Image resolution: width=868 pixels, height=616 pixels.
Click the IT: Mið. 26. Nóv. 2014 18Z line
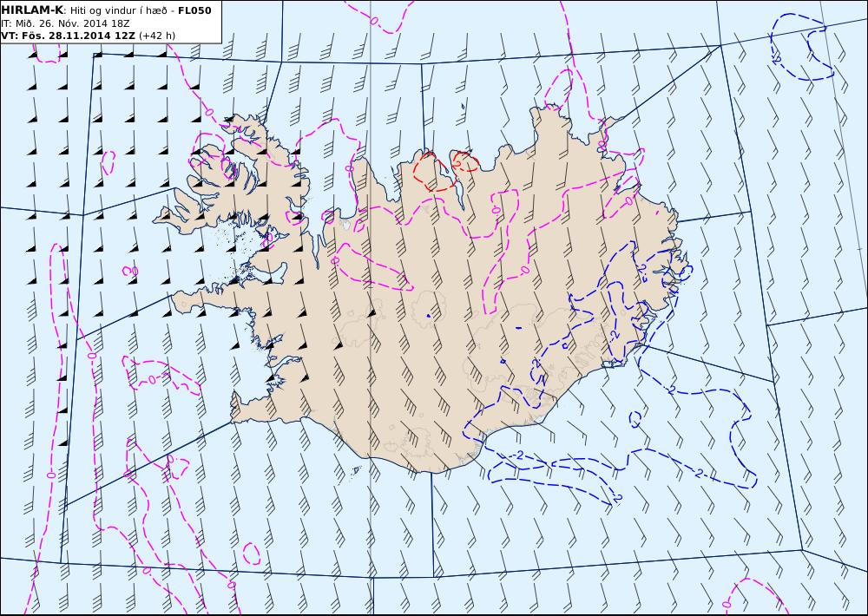pyautogui.click(x=65, y=23)
